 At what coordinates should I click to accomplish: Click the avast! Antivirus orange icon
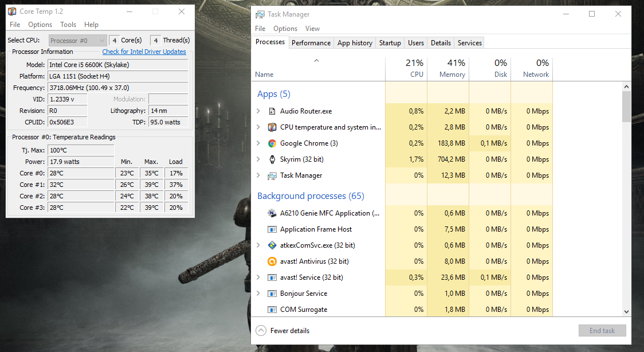click(x=272, y=261)
